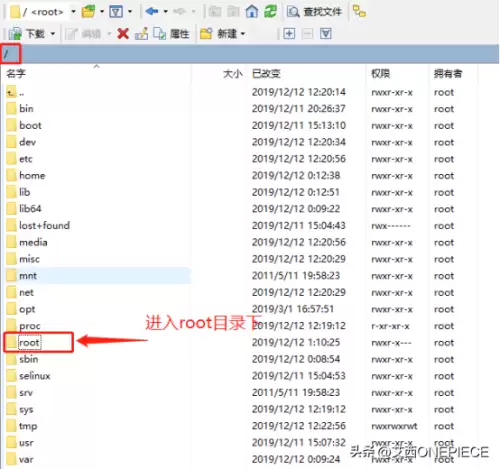500x469 pixels.
Task: Open the '/ <root>' directory path combo box
Action: click(x=43, y=12)
